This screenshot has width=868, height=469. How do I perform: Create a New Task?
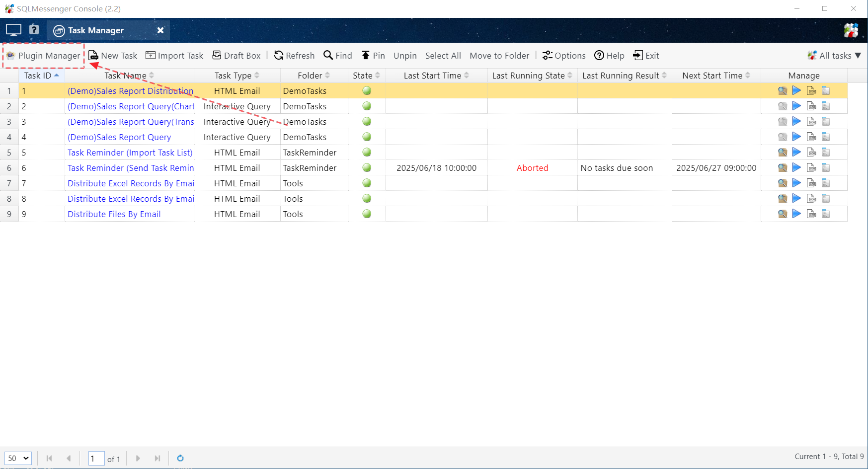[113, 56]
